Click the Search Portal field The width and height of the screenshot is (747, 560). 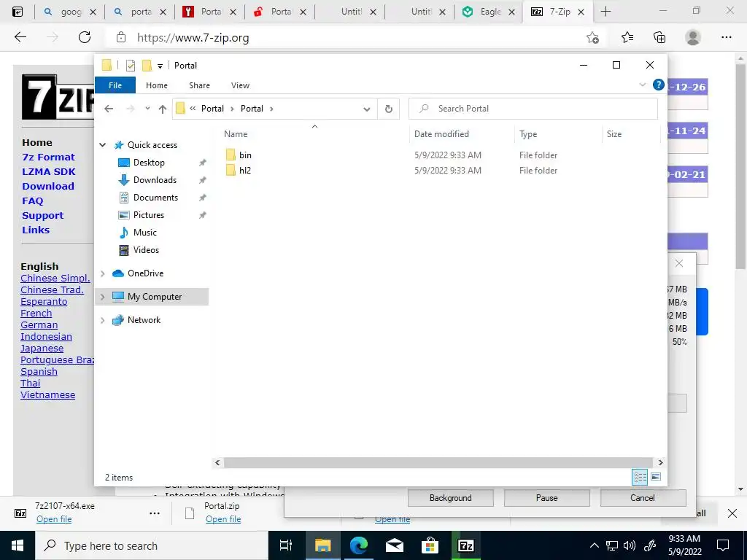pos(533,109)
